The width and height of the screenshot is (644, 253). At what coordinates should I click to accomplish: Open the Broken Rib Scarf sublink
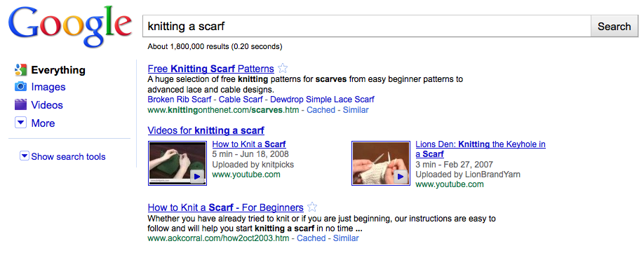point(180,100)
